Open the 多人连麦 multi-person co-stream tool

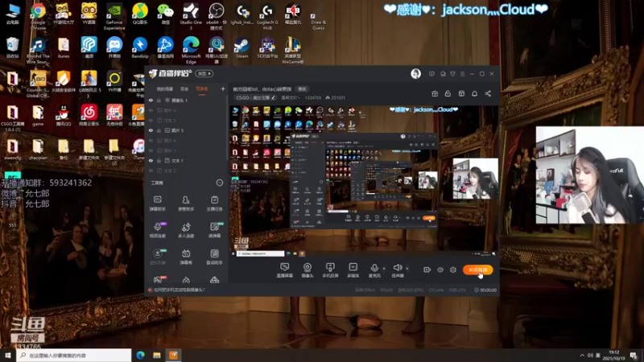pos(186,230)
